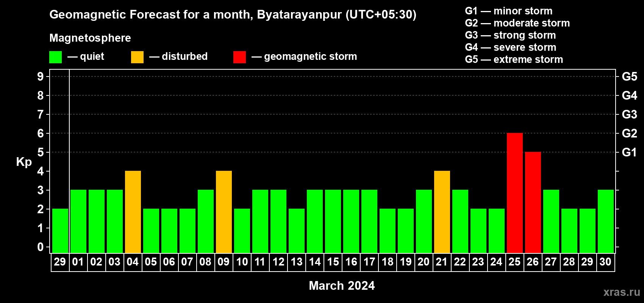644x303 pixels.
Task: Click date label 04 on the axis
Action: point(133,262)
